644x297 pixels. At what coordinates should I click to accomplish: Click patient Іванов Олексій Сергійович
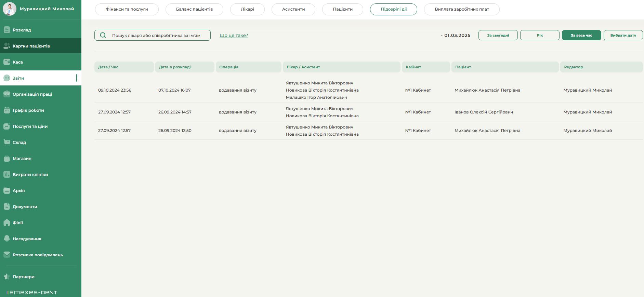point(484,112)
